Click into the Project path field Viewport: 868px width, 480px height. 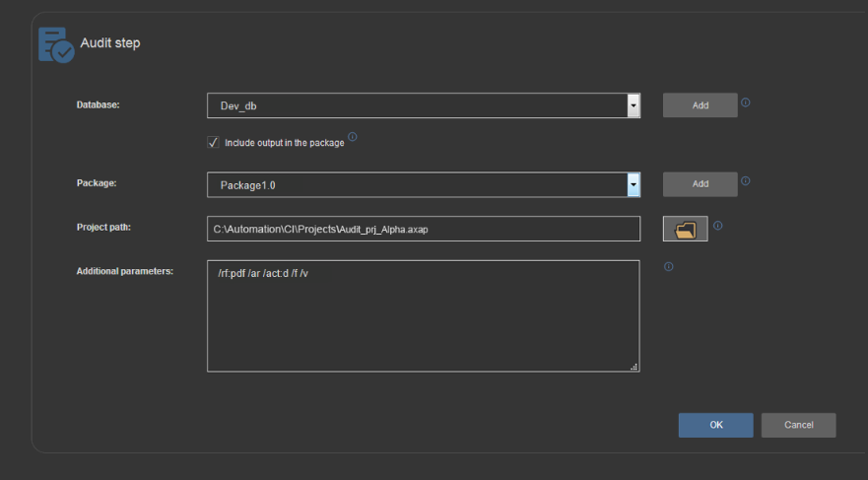coord(424,229)
